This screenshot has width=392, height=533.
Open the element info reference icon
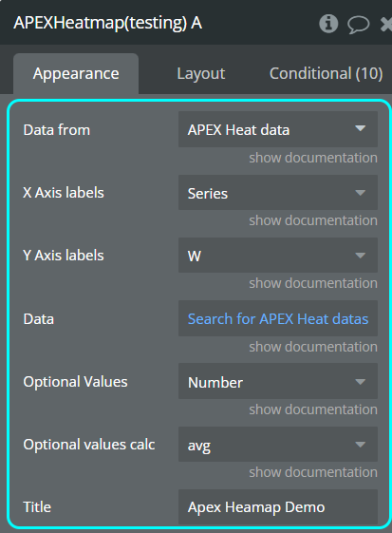328,24
